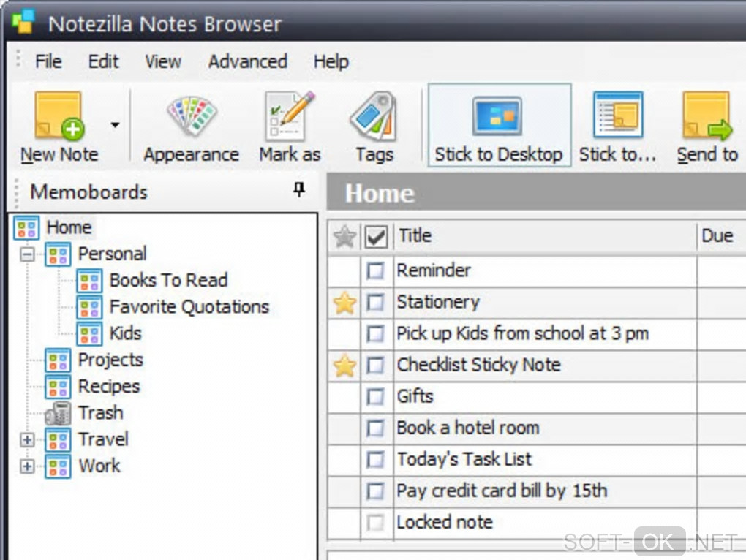Select the Projects memoboard label

pos(110,360)
